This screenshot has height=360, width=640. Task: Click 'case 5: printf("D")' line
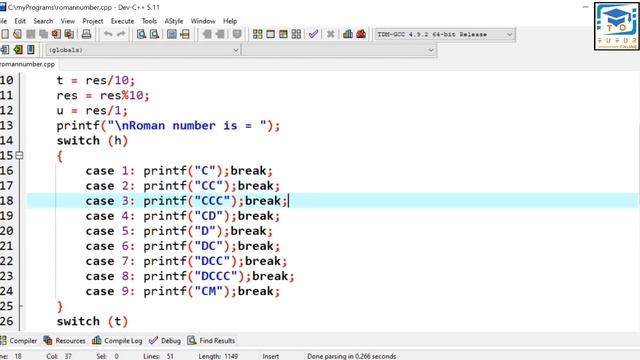point(179,231)
